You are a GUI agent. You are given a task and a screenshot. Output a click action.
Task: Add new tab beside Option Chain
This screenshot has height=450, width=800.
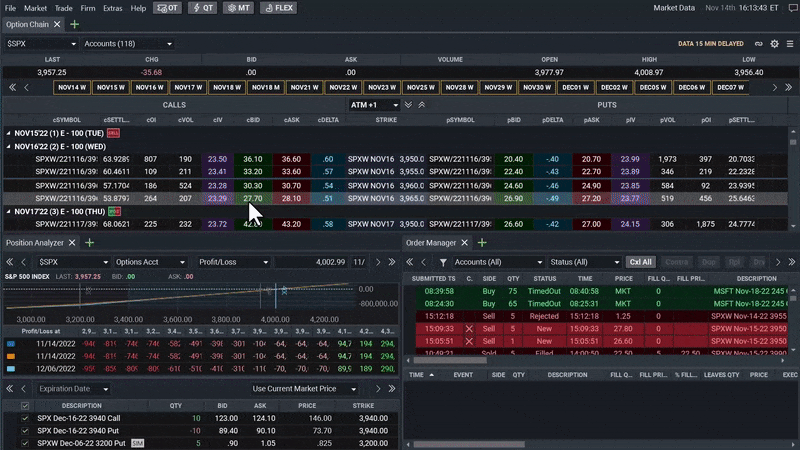[75, 24]
